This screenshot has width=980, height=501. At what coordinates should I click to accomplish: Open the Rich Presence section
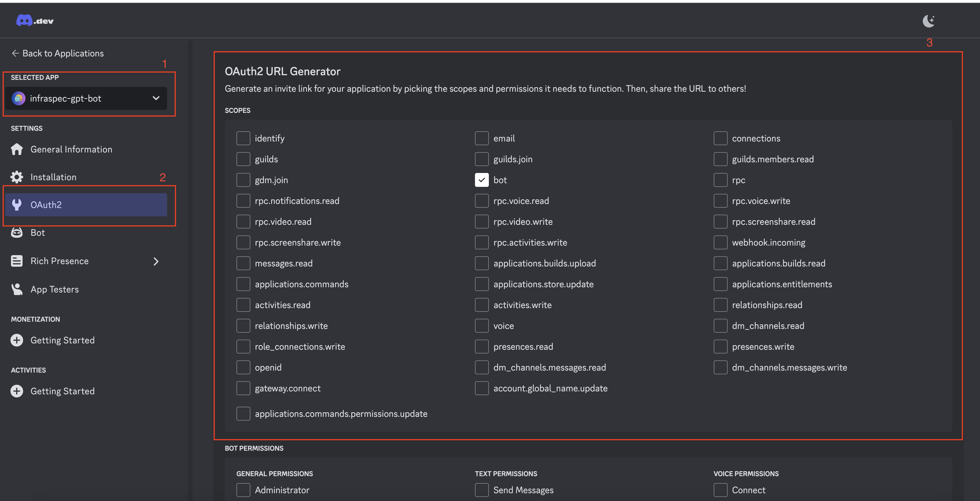pos(86,261)
